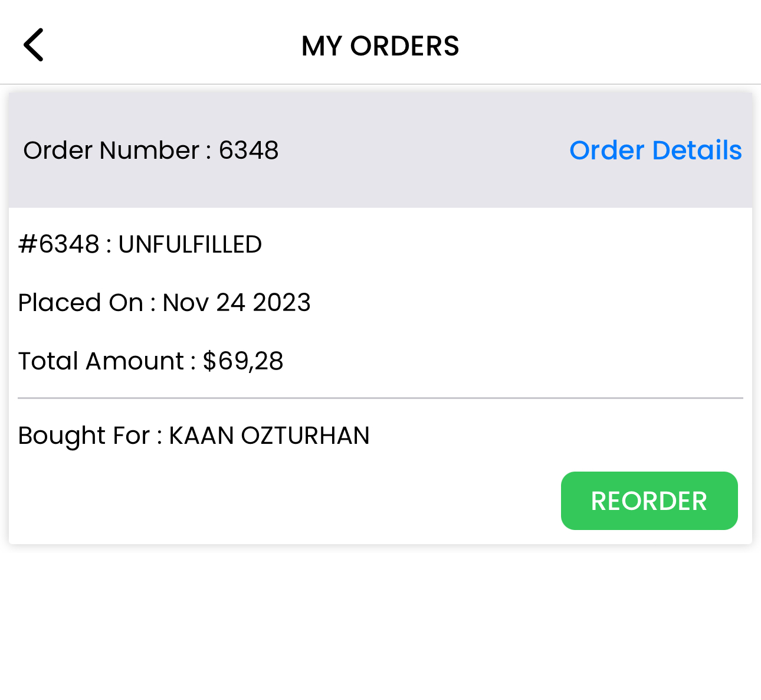Click the Placed On label
This screenshot has height=700, width=761.
pyautogui.click(x=81, y=303)
